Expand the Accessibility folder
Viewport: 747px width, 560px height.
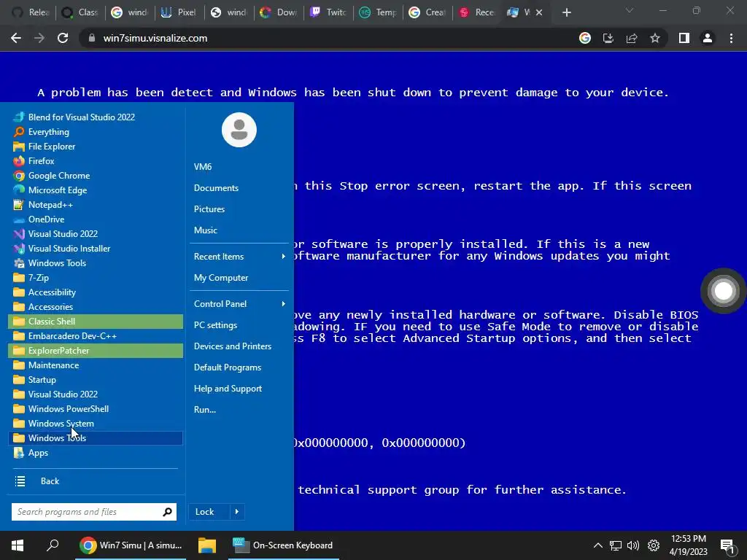coord(96,292)
